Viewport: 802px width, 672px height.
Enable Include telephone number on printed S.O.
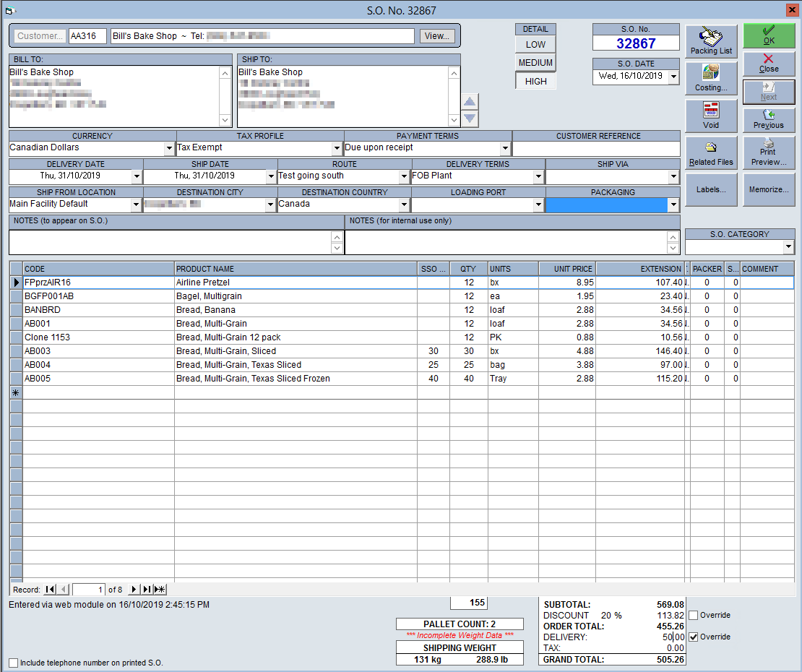tap(14, 663)
